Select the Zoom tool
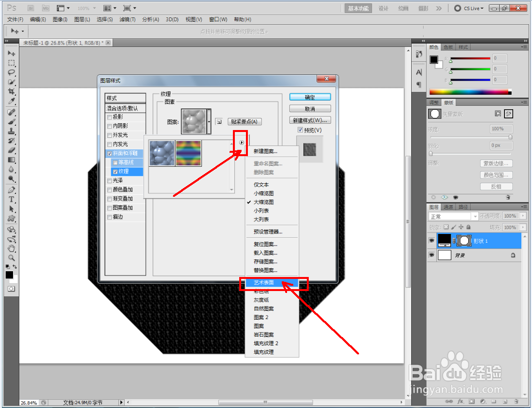Image resolution: width=532 pixels, height=408 pixels. 11,258
